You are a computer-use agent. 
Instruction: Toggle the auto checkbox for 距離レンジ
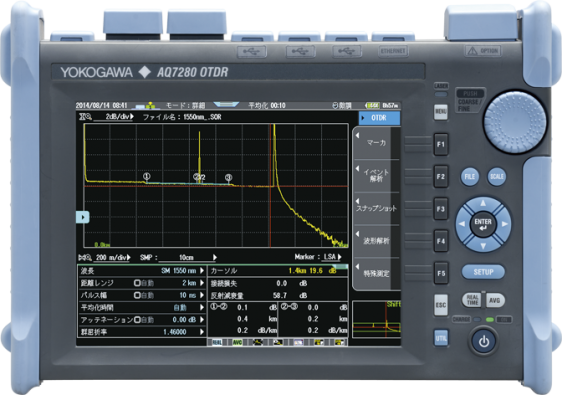click(x=137, y=283)
